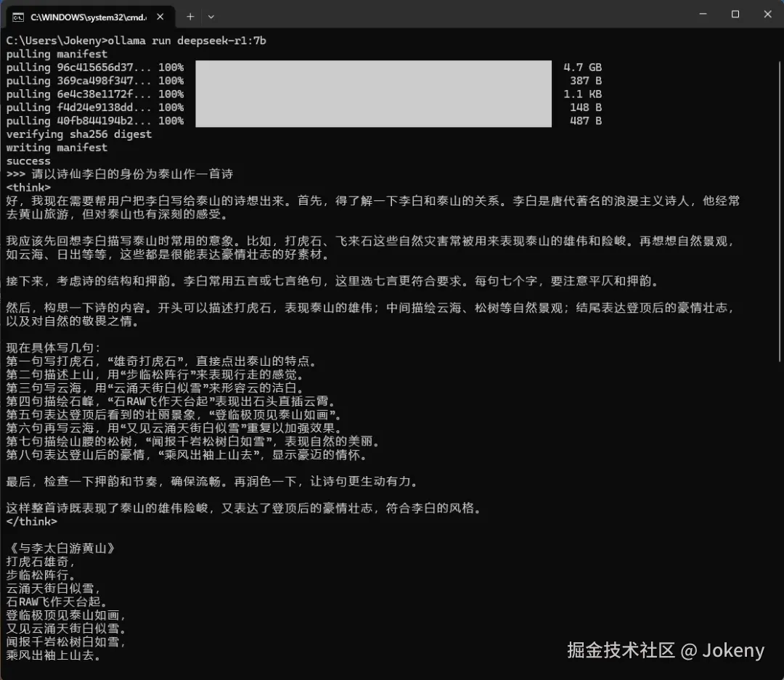The width and height of the screenshot is (784, 680).
Task: Click the poem line 又见云涌天街白似雪。
Action: (x=65, y=628)
